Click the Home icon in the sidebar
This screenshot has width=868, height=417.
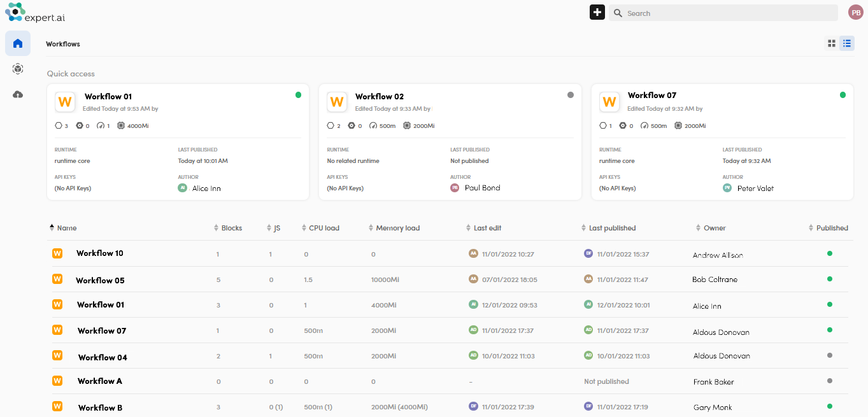point(18,43)
